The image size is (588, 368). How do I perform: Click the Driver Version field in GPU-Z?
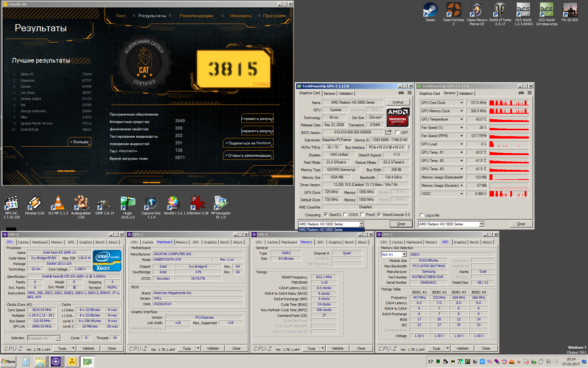[365, 185]
